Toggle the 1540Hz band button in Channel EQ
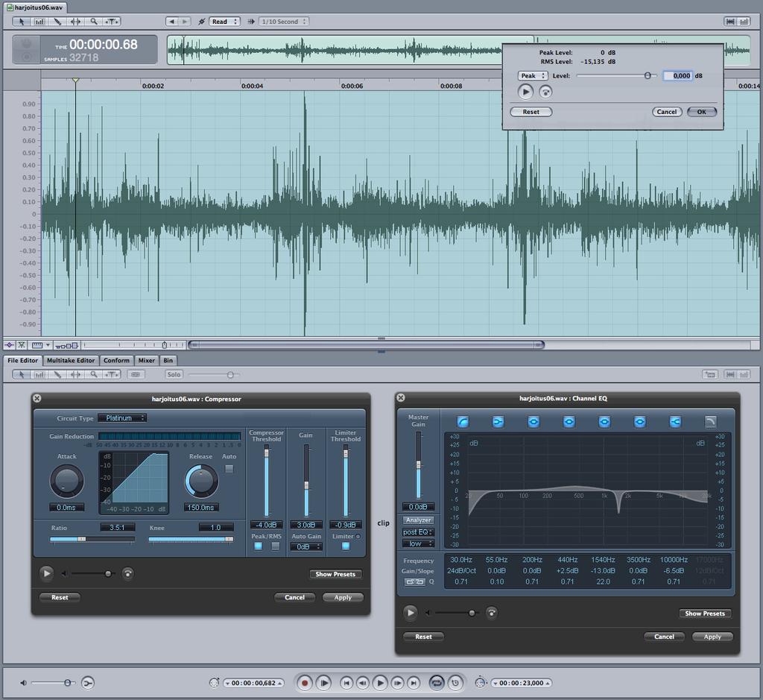The height and width of the screenshot is (700, 763). click(x=604, y=421)
